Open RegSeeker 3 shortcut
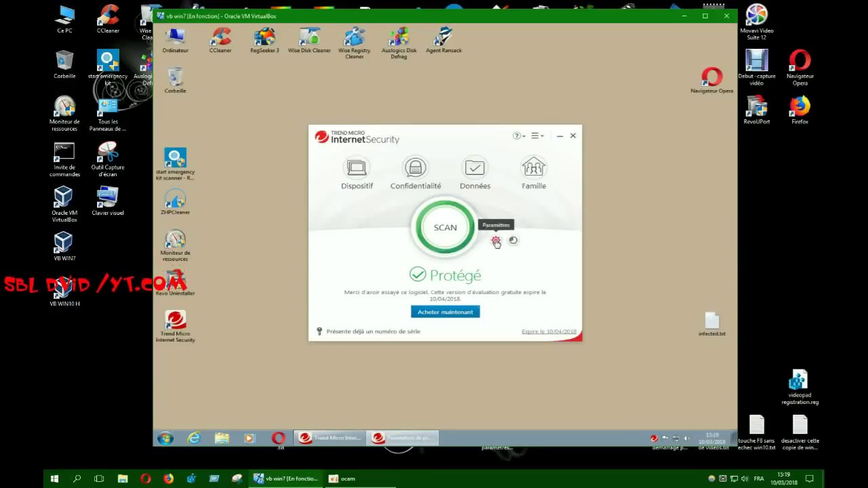This screenshot has width=868, height=488. click(x=264, y=41)
